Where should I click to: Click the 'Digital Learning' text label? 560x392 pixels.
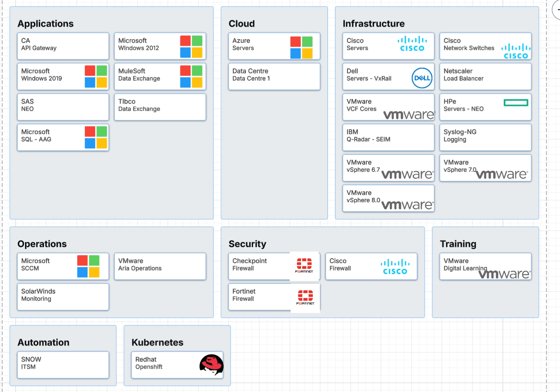pyautogui.click(x=465, y=268)
